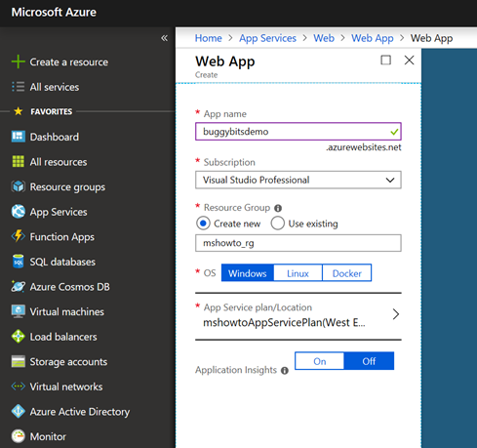Expand the App Service plan/Location chevron

point(395,314)
